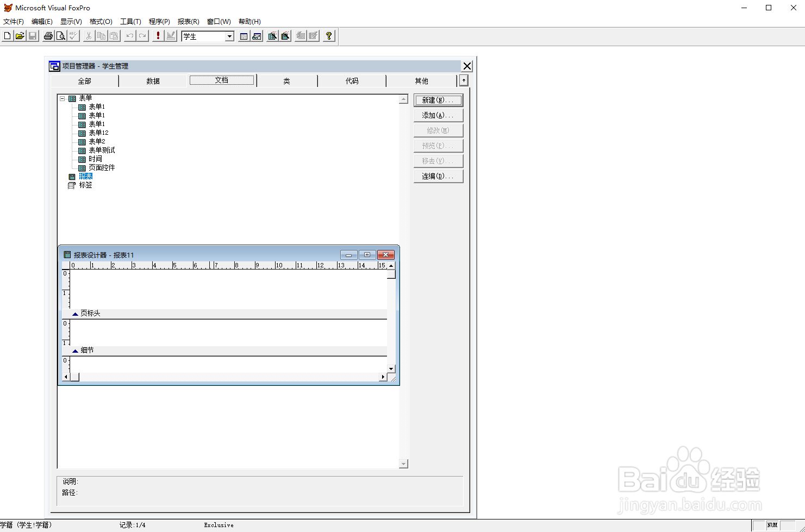Select the 表单12 tree item

pyautogui.click(x=98, y=133)
